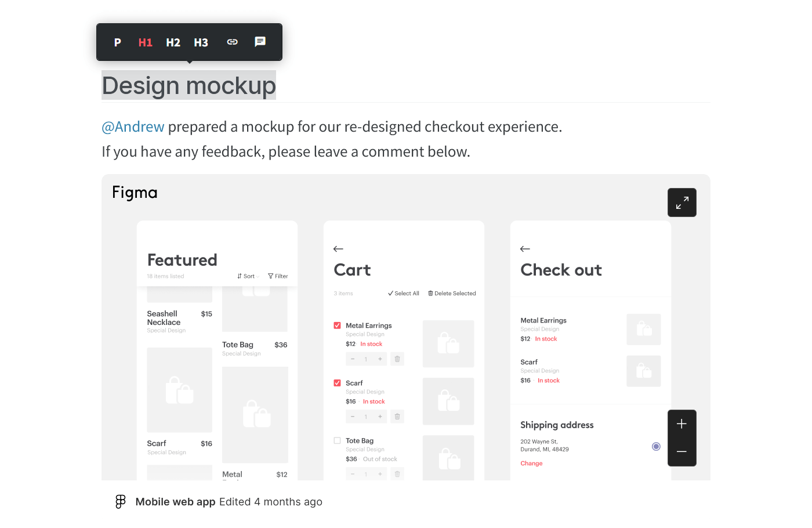
Task: Open Scarf thumbnail in Check out
Action: tap(644, 371)
